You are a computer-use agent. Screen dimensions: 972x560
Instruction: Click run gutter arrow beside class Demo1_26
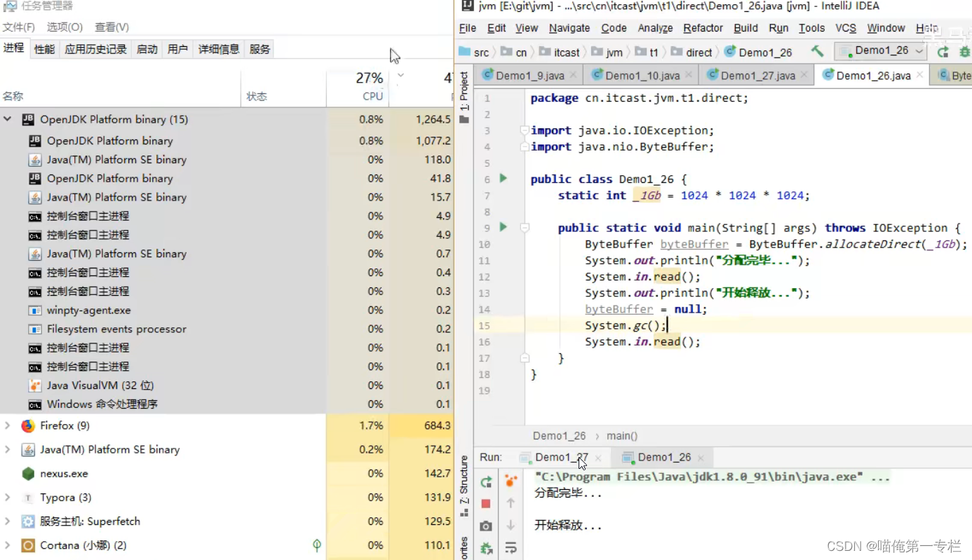point(503,179)
